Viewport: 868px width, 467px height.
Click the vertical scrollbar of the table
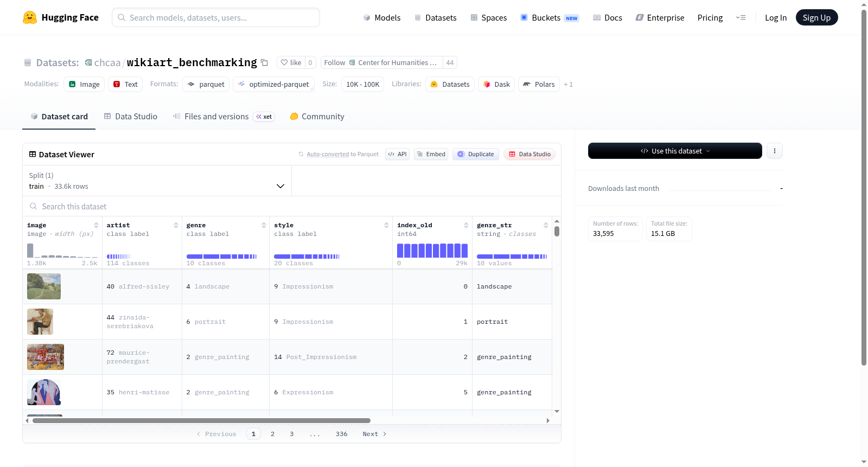[557, 231]
